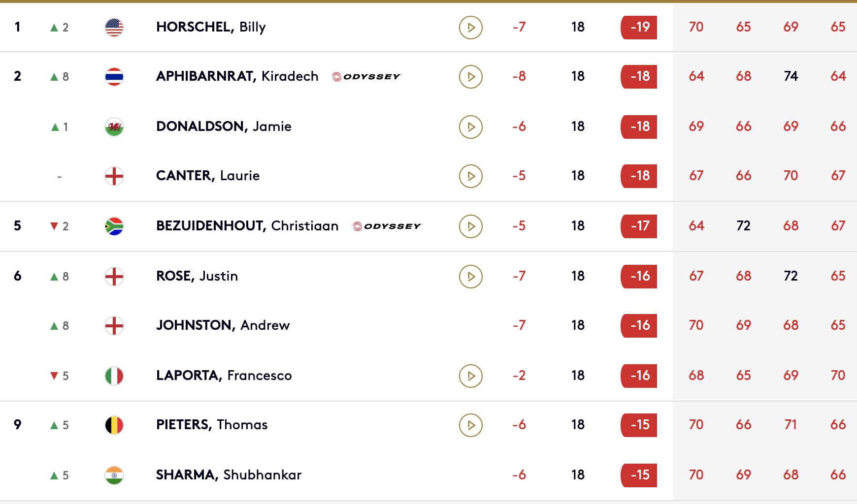This screenshot has height=504, width=857.
Task: Play Billy Horschel's video highlights
Action: 470,28
